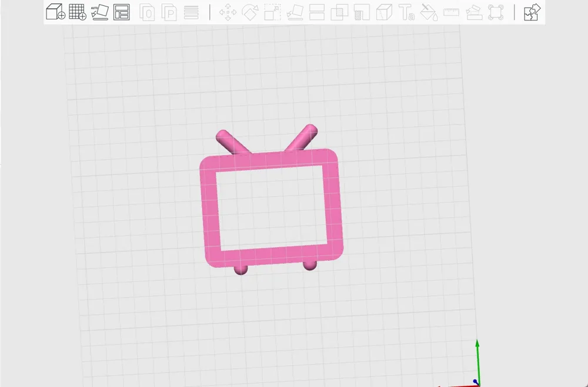Click the auto orient icon
The width and height of the screenshot is (588, 387).
pyautogui.click(x=100, y=12)
